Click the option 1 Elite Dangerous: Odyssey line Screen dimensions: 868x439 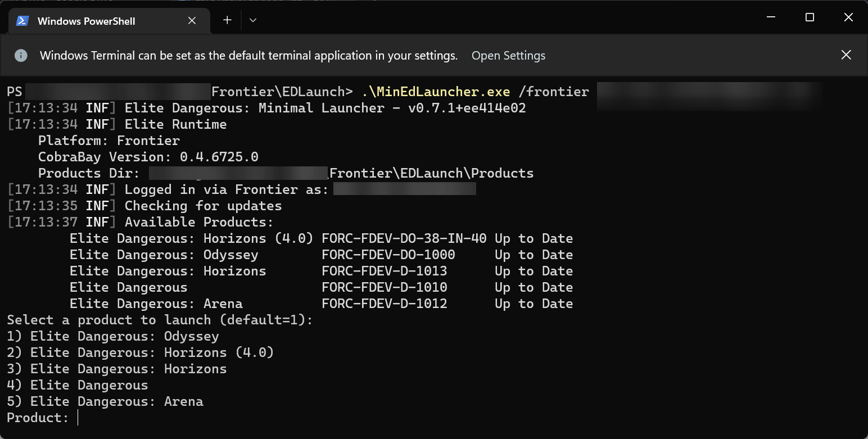pyautogui.click(x=113, y=336)
